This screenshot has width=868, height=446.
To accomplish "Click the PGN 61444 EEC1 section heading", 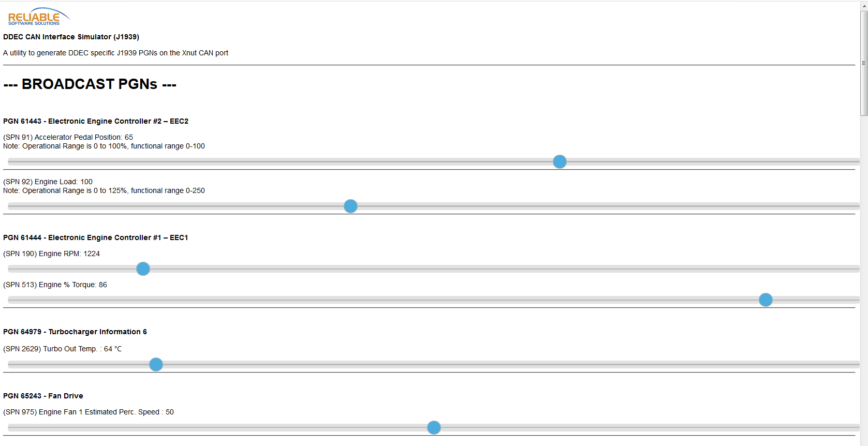I will (x=96, y=237).
